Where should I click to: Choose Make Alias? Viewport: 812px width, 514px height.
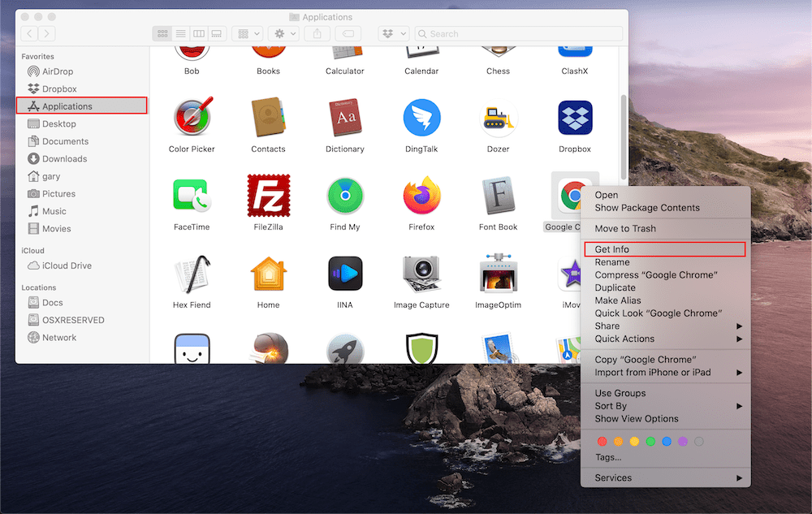coord(666,300)
